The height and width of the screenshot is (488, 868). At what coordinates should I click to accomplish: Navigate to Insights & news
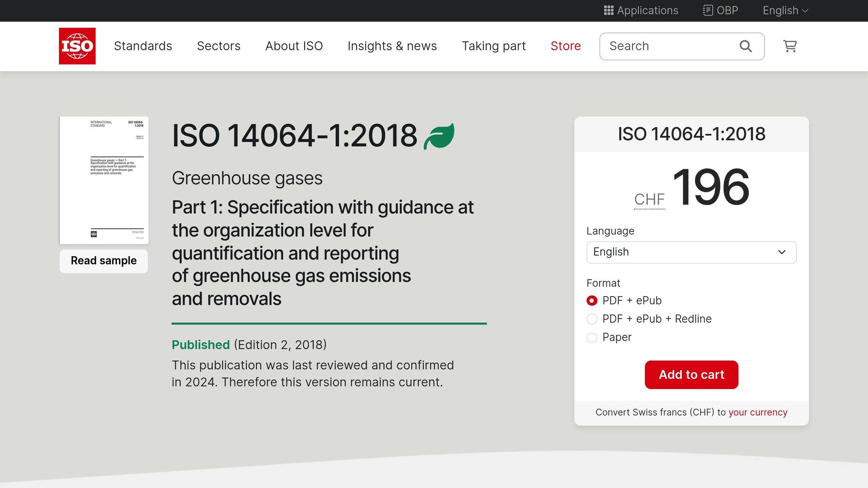tap(392, 46)
